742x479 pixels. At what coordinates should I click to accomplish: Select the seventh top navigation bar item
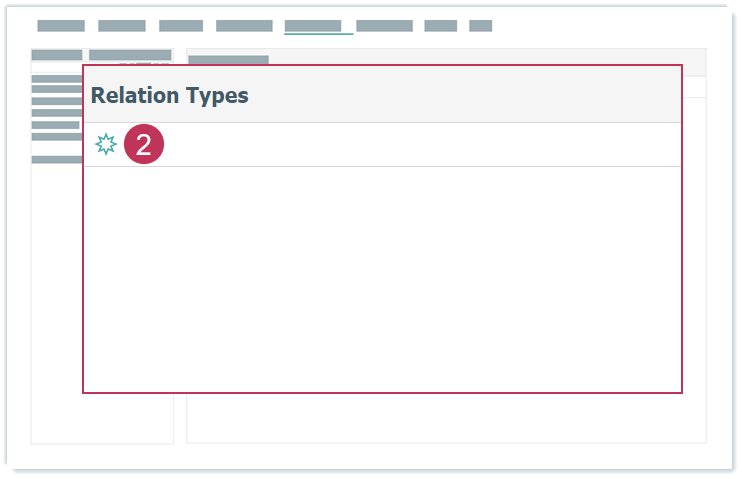point(440,26)
